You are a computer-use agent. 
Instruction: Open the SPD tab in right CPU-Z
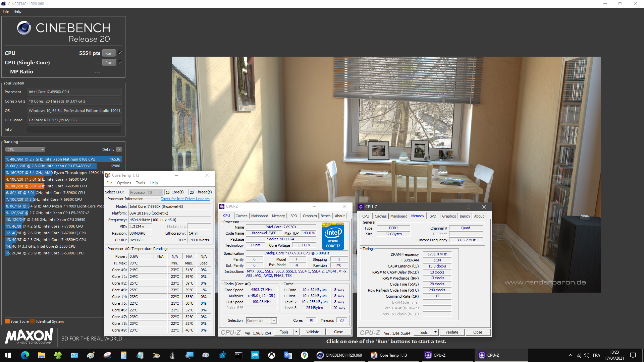tap(433, 216)
